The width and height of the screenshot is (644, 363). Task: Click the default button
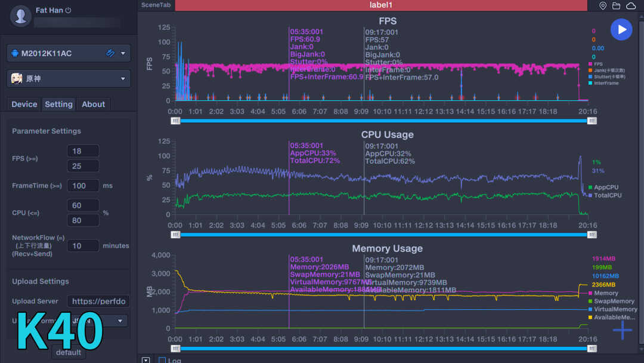(69, 353)
